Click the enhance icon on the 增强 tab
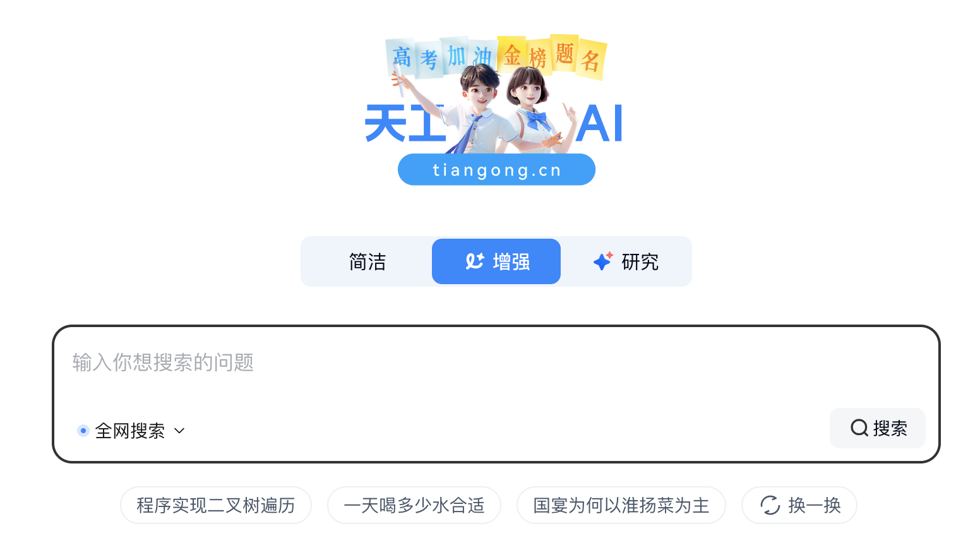Image resolution: width=980 pixels, height=538 pixels. coord(475,261)
